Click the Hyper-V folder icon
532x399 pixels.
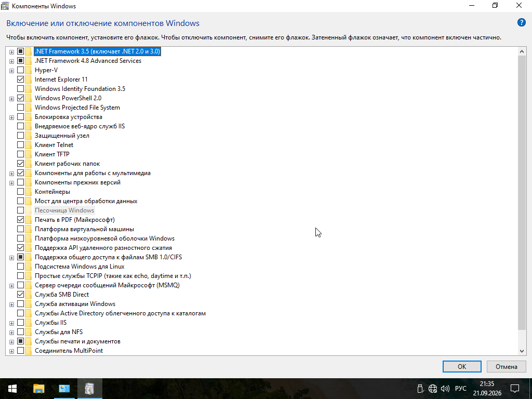(28, 70)
